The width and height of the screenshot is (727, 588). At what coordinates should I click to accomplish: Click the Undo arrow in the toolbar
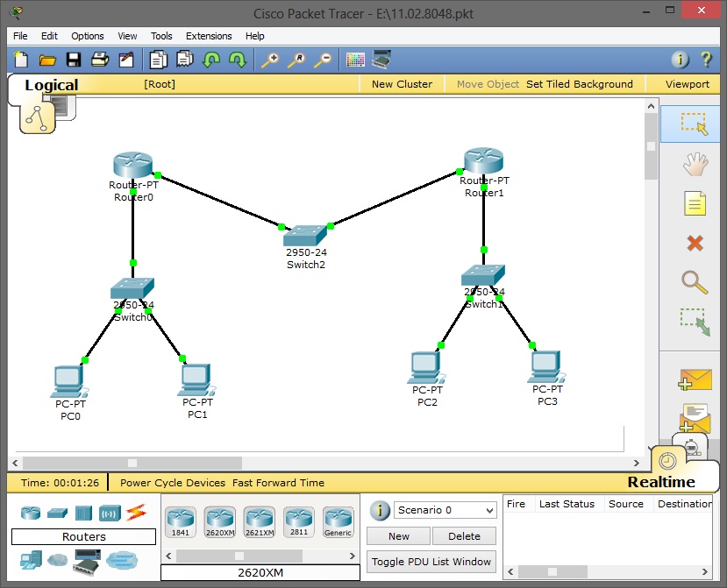211,60
